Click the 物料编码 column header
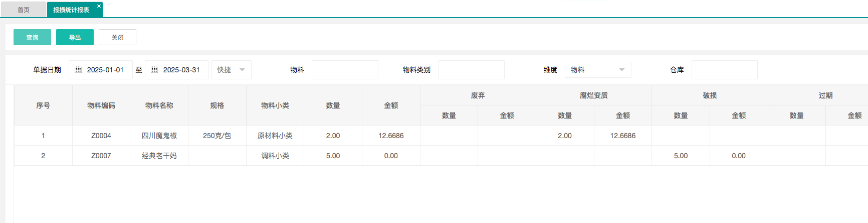The height and width of the screenshot is (223, 868). point(101,105)
